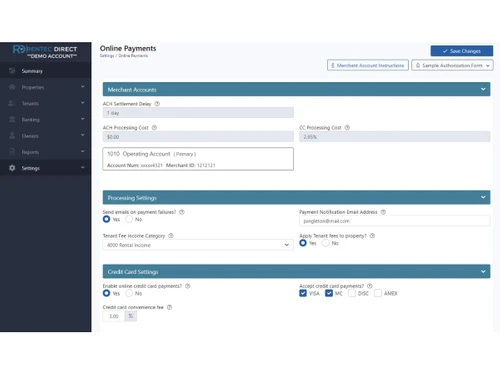Screen dimensions: 500x375
Task: Select Yes for apply tenant fees to property
Action: pos(303,243)
